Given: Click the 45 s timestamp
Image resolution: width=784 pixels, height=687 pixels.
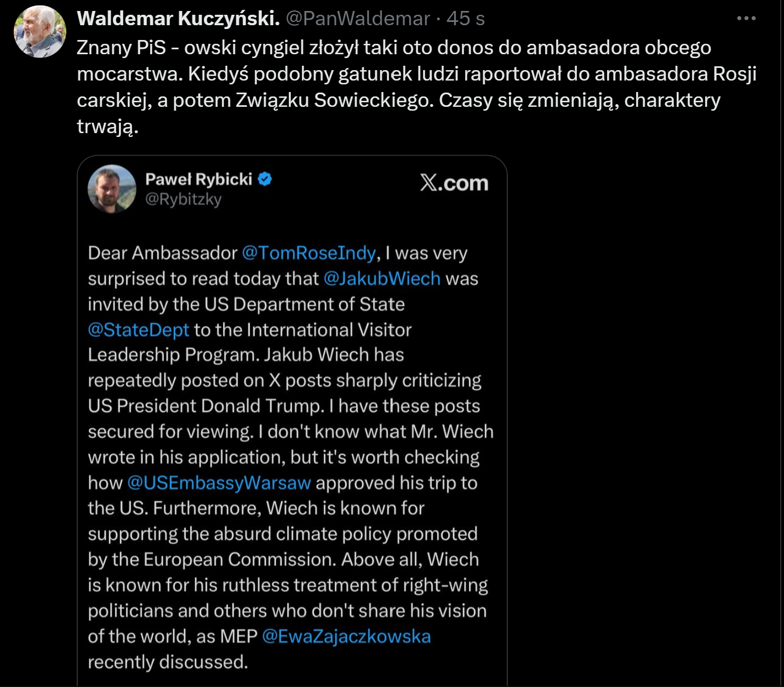Looking at the screenshot, I should (x=465, y=19).
